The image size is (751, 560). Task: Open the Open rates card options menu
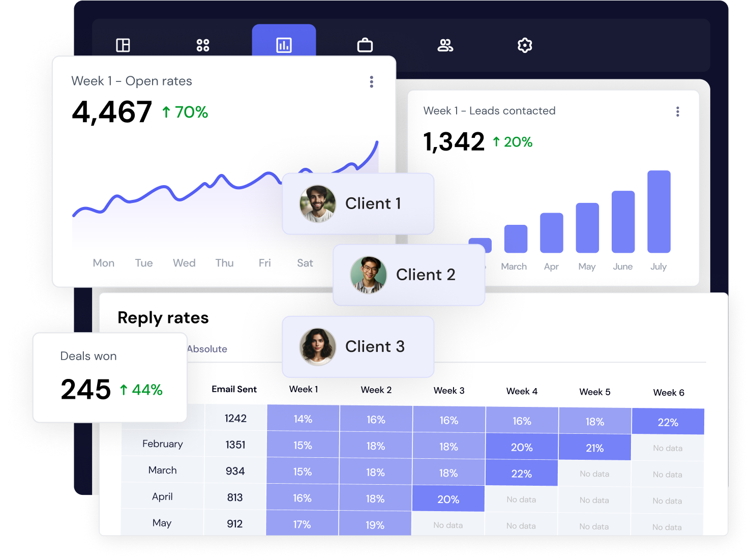pyautogui.click(x=372, y=82)
